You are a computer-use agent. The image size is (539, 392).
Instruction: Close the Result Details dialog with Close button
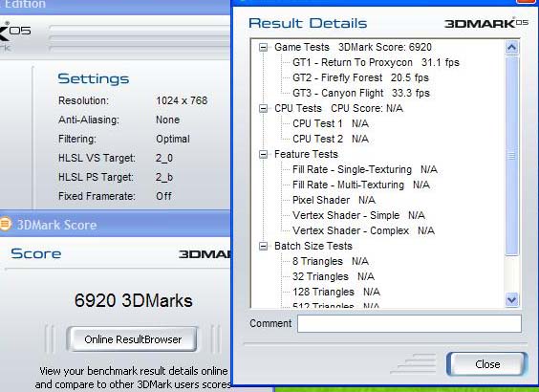(x=487, y=364)
